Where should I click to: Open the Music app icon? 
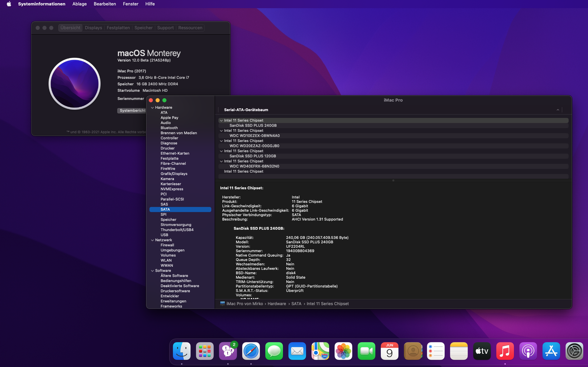click(x=505, y=351)
